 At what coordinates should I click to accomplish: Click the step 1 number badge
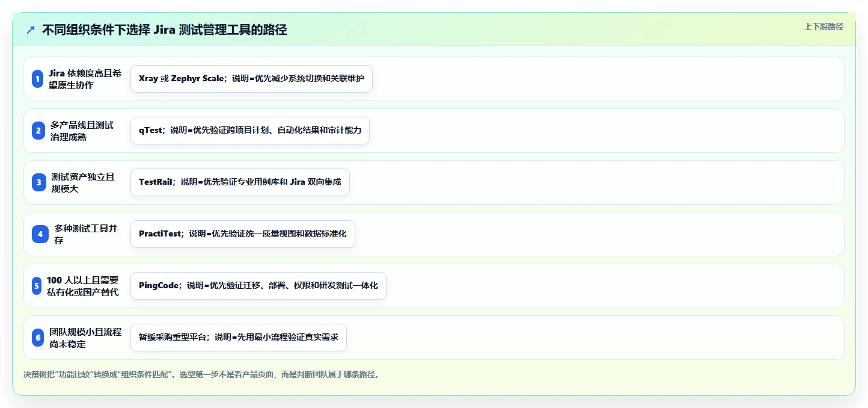(38, 79)
